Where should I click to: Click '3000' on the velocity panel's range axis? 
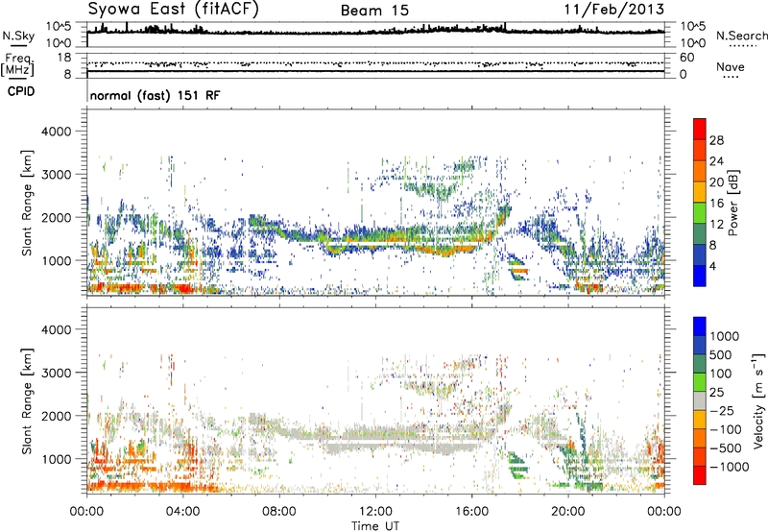[56, 373]
